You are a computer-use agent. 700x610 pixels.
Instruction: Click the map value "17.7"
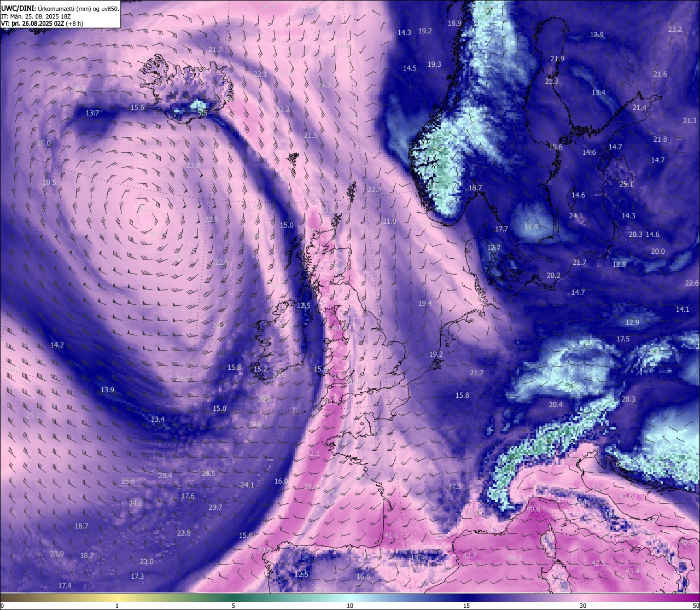click(x=501, y=229)
